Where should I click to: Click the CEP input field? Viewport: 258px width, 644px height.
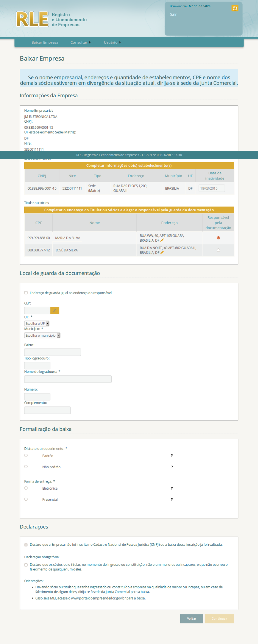(37, 310)
